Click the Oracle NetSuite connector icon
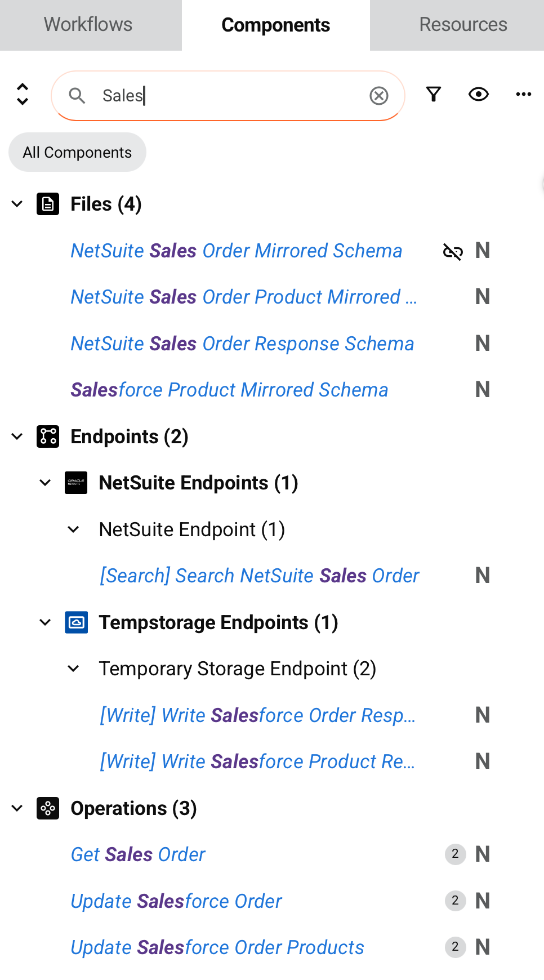This screenshot has height=980, width=544. 76,483
